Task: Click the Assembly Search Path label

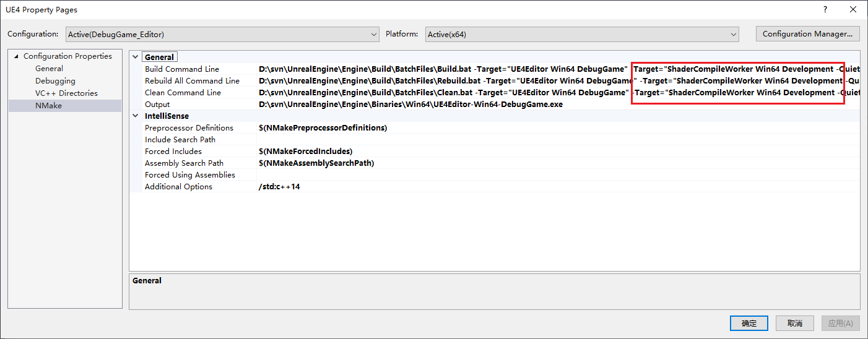Action: click(x=184, y=163)
